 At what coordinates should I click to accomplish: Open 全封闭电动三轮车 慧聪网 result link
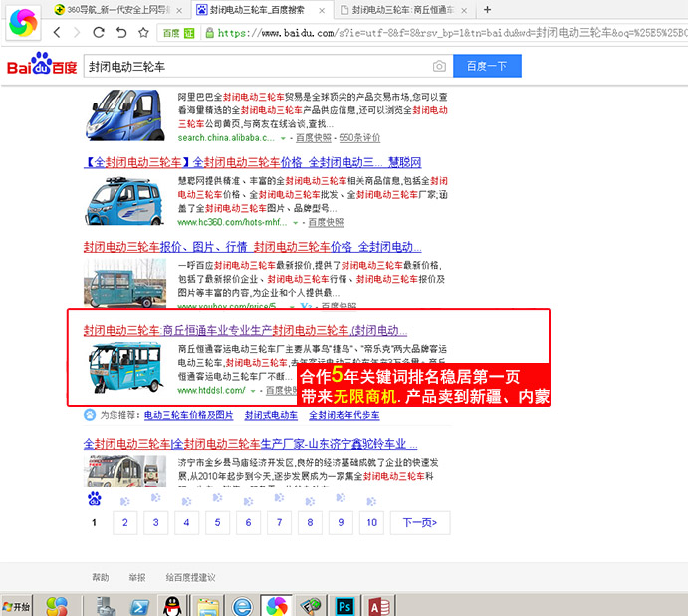pyautogui.click(x=252, y=162)
